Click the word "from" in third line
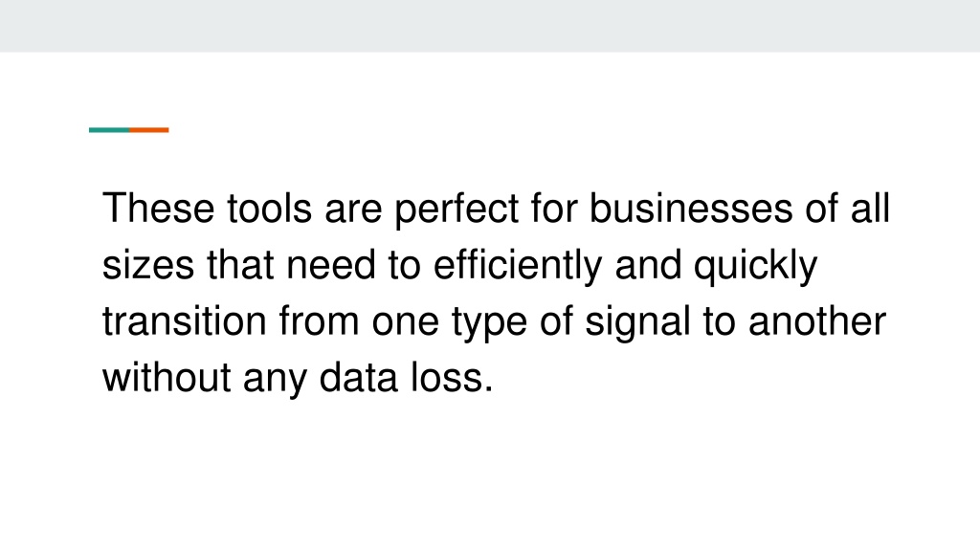This screenshot has width=980, height=551. pyautogui.click(x=319, y=321)
